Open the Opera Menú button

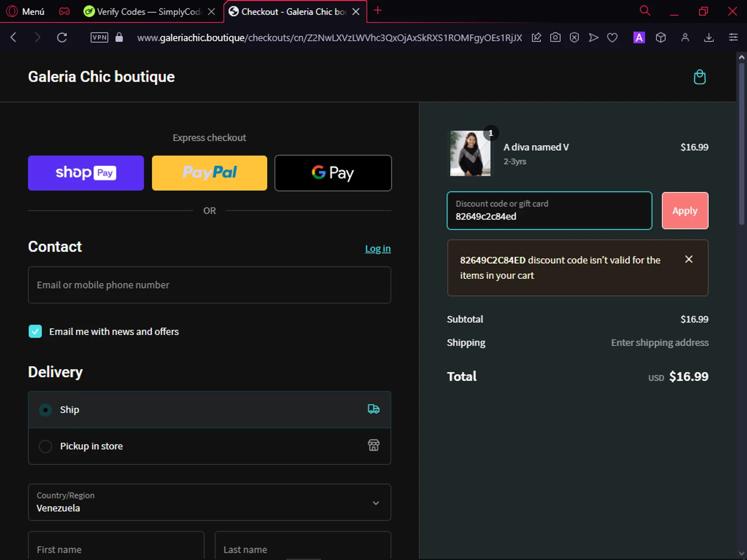pos(26,11)
